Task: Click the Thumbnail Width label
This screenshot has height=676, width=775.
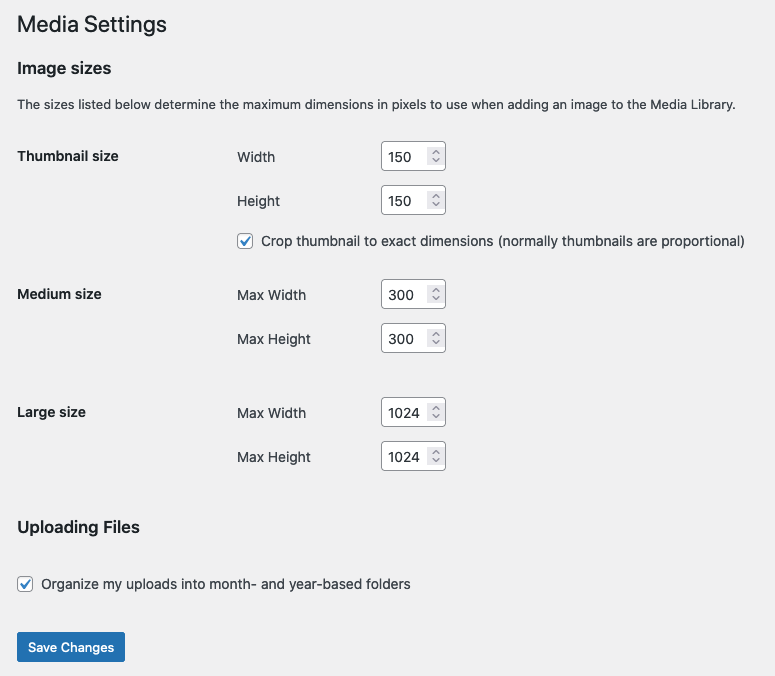Action: pyautogui.click(x=256, y=157)
